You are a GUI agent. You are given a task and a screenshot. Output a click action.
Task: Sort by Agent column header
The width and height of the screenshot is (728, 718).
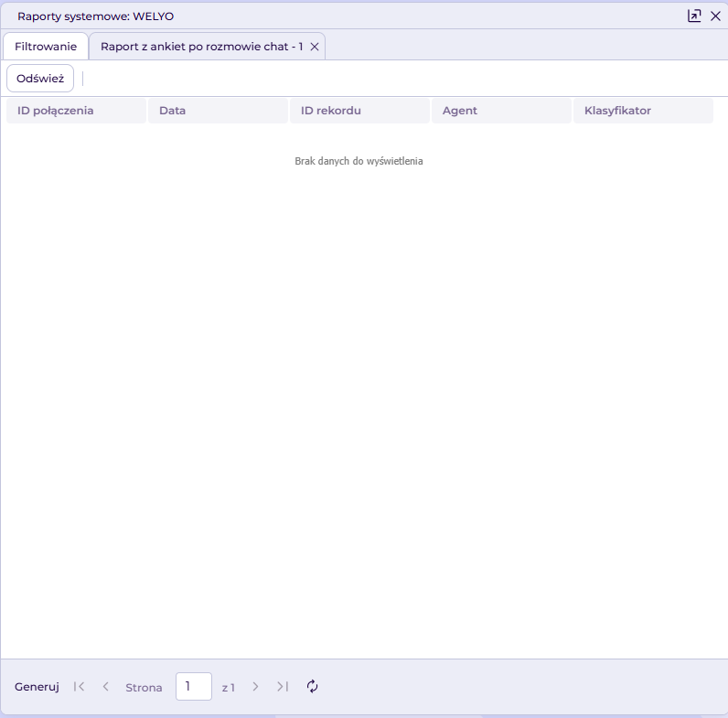pos(501,111)
